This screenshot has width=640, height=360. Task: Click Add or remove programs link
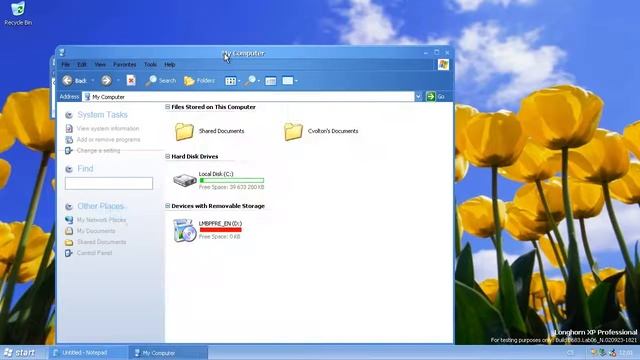[x=108, y=140]
